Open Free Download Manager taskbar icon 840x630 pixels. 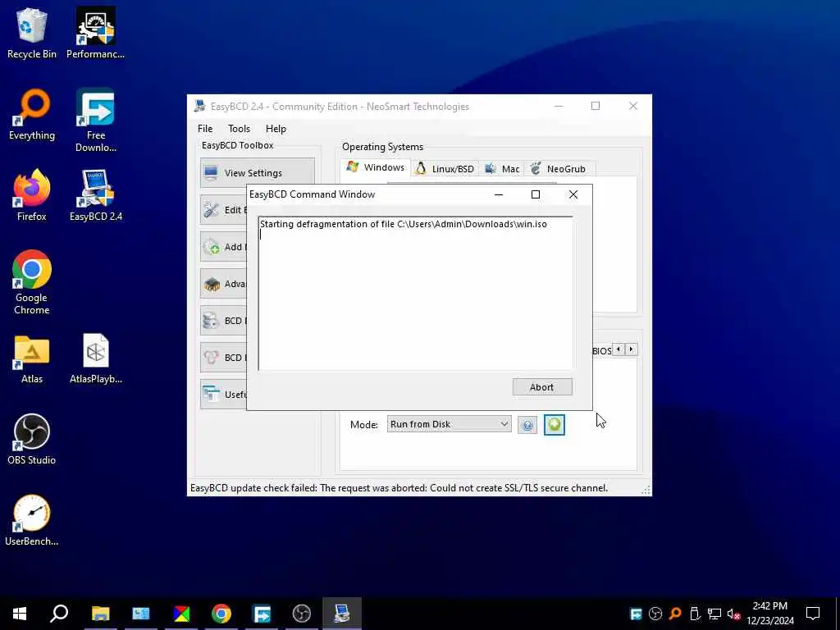(262, 614)
